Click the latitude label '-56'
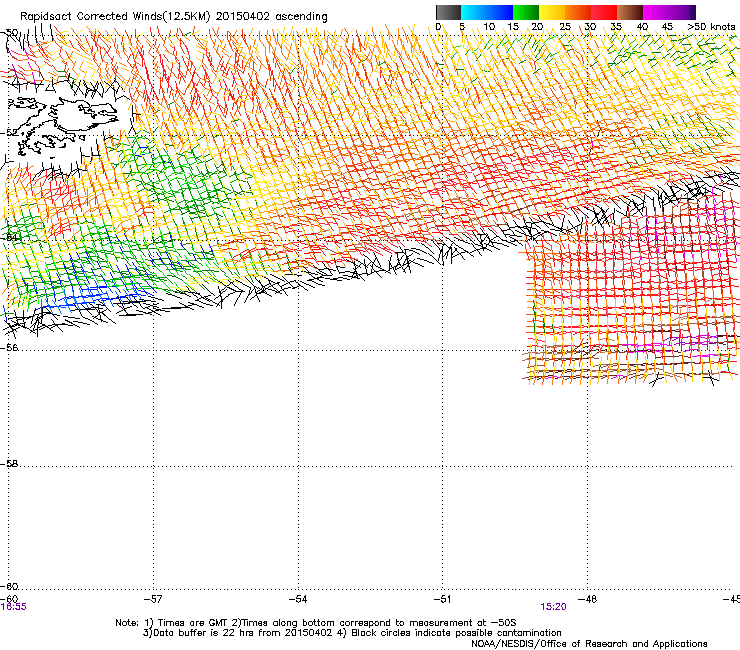Image resolution: width=740 pixels, height=650 pixels. pos(9,348)
